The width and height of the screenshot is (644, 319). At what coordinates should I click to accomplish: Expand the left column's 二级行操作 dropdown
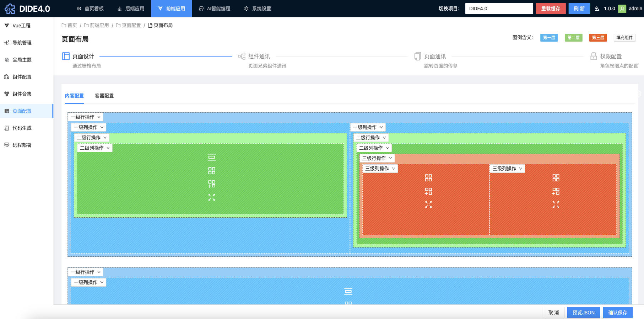pos(92,138)
